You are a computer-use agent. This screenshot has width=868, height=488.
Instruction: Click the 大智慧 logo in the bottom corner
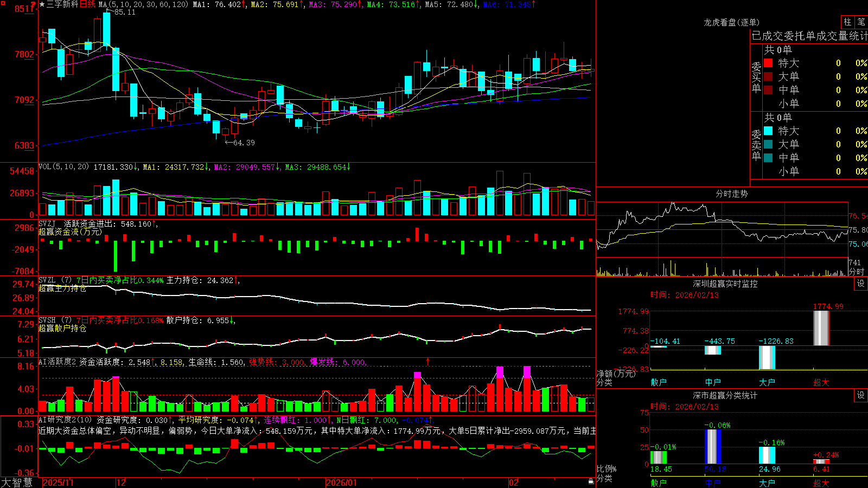[x=17, y=483]
